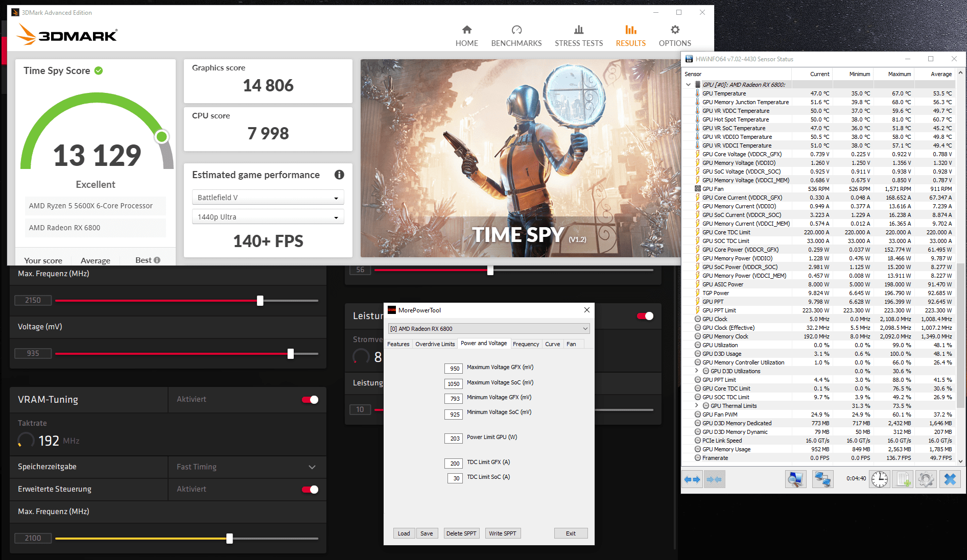
Task: Click HWiNFO shrink layout arrows icon
Action: coord(714,479)
